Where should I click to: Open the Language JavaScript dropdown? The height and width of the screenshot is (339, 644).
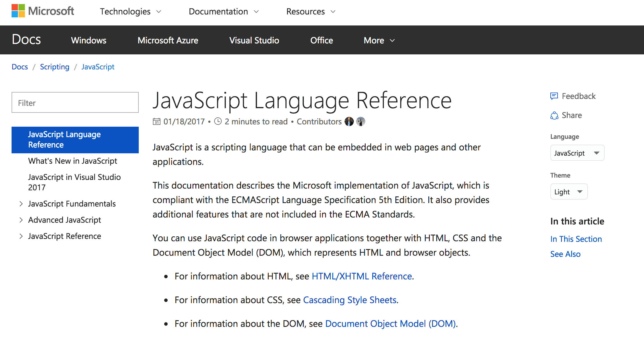[x=577, y=153]
